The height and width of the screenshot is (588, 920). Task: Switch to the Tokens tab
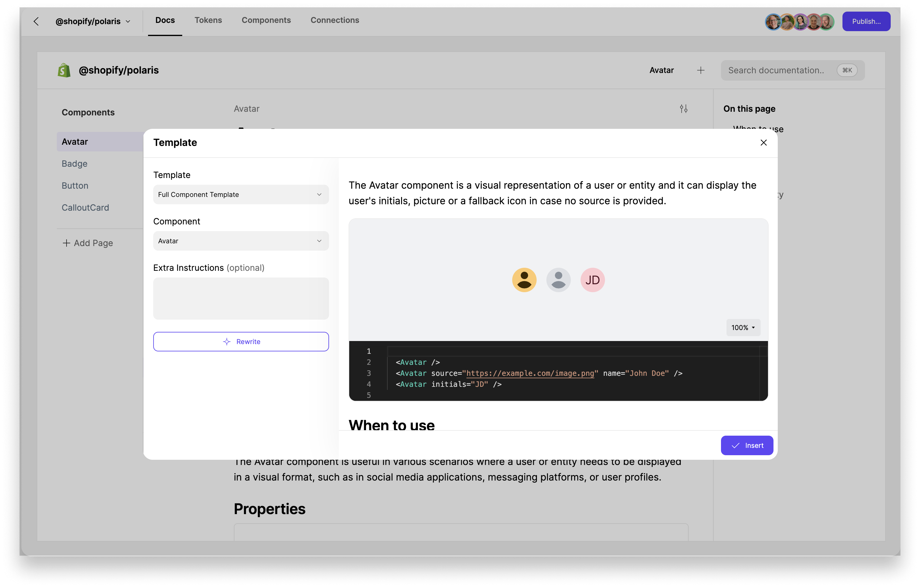coord(208,20)
